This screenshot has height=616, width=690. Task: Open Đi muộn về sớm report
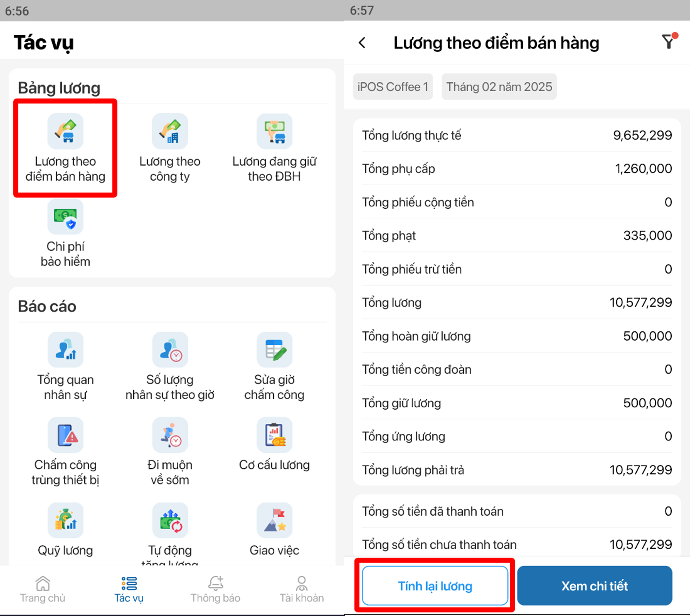click(x=170, y=435)
